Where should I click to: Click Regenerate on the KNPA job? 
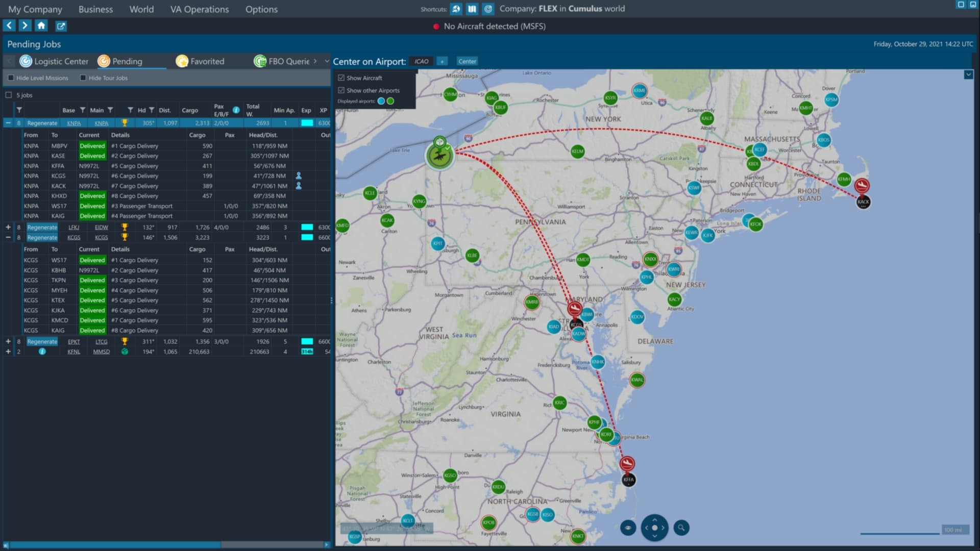pos(42,123)
